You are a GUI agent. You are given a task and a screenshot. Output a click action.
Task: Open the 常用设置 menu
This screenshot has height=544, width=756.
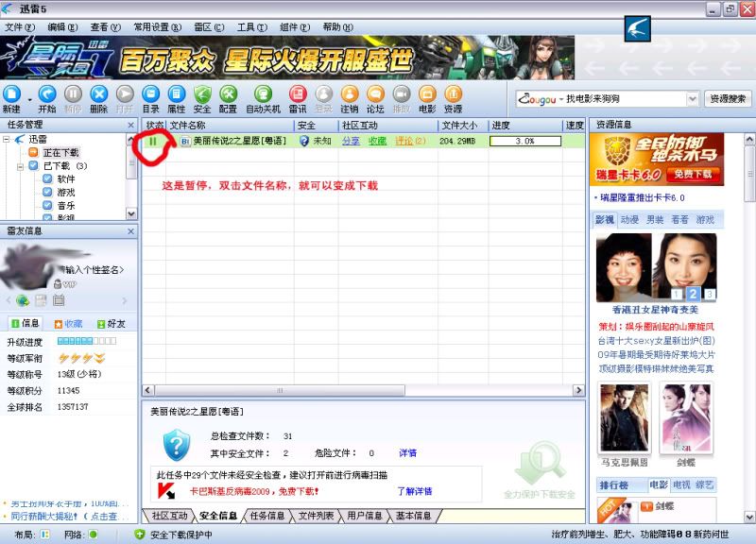pyautogui.click(x=157, y=27)
